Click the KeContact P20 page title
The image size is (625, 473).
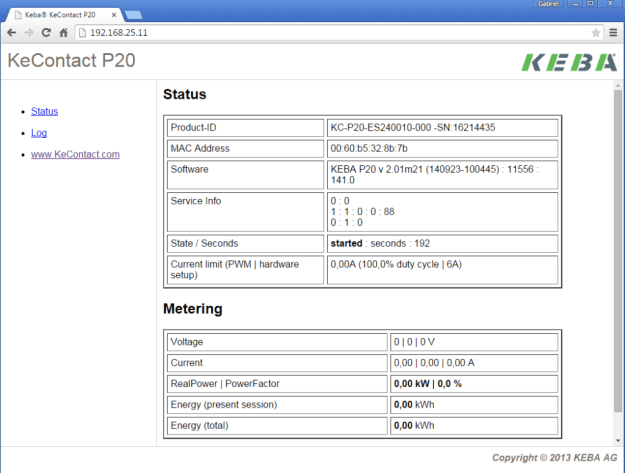(71, 61)
